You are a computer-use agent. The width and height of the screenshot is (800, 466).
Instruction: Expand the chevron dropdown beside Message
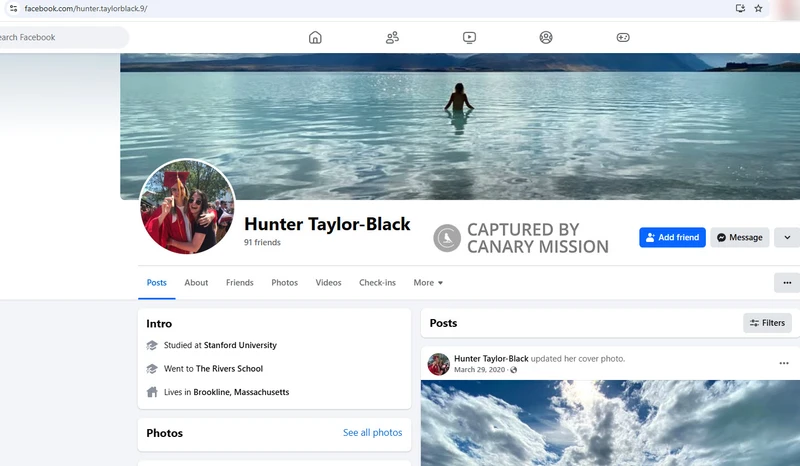coord(787,237)
